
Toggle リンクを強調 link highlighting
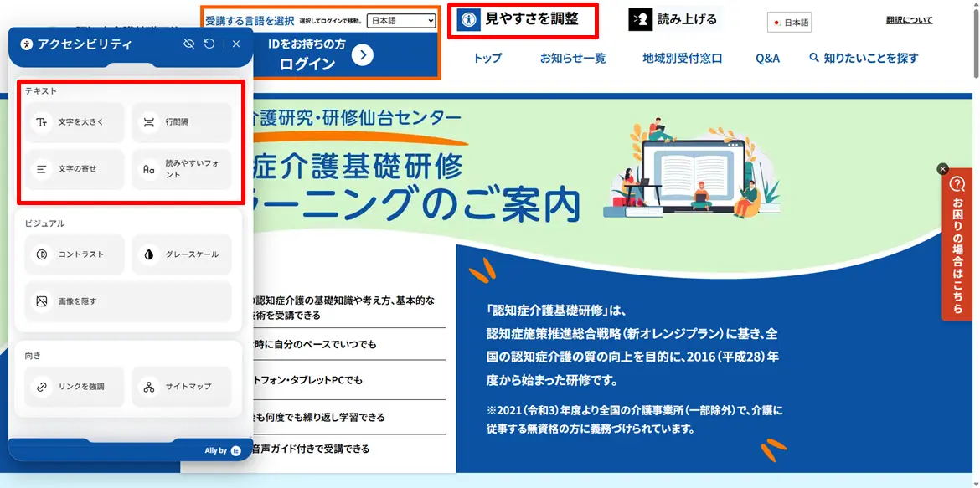pos(74,387)
